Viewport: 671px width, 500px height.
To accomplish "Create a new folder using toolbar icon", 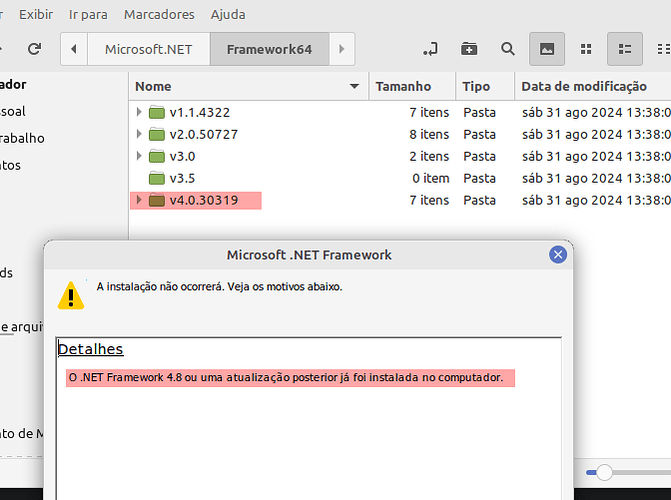I will (469, 49).
